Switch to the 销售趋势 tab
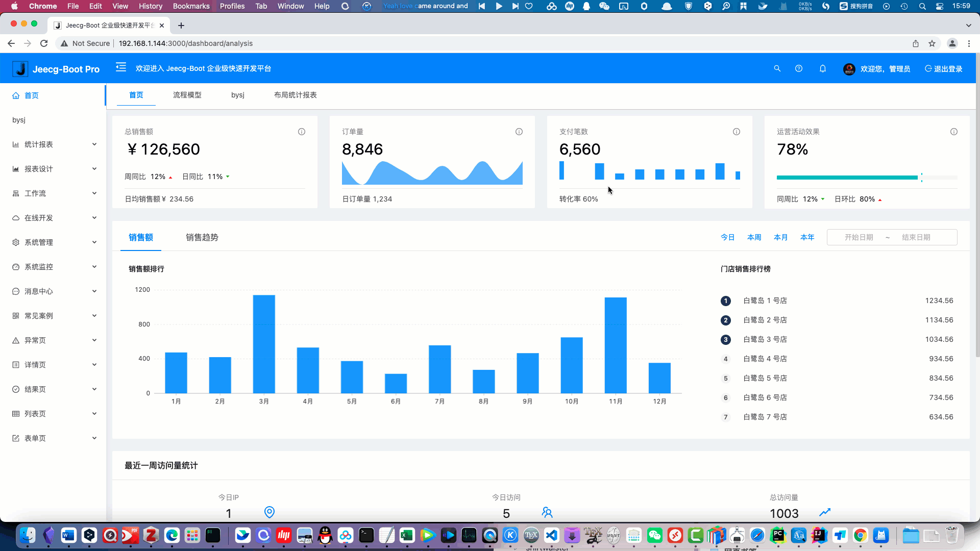This screenshot has height=551, width=980. coord(202,237)
